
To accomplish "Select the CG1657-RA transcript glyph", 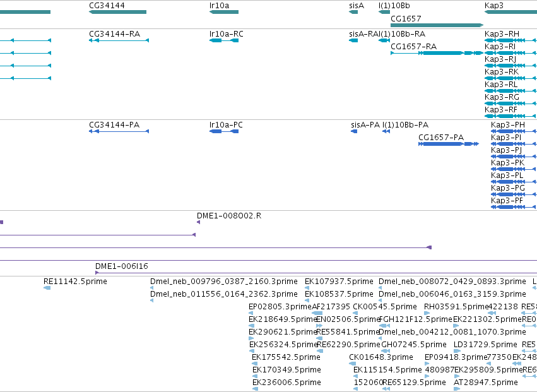I will coord(437,53).
